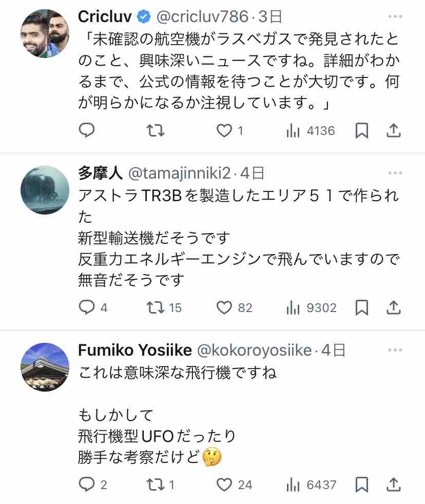This screenshot has width=425, height=504.
Task: Reply to Cricluv's tweet
Action: pos(87,131)
